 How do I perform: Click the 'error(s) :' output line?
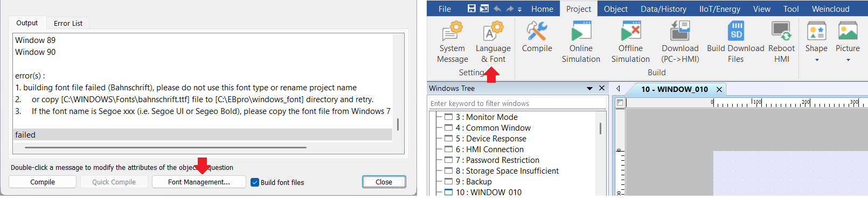(x=30, y=76)
